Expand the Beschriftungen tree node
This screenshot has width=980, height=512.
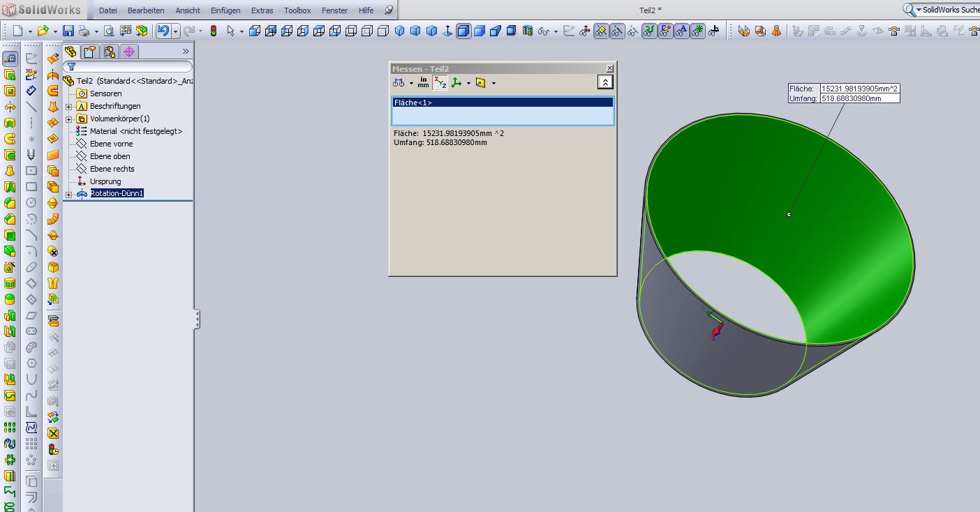click(69, 107)
